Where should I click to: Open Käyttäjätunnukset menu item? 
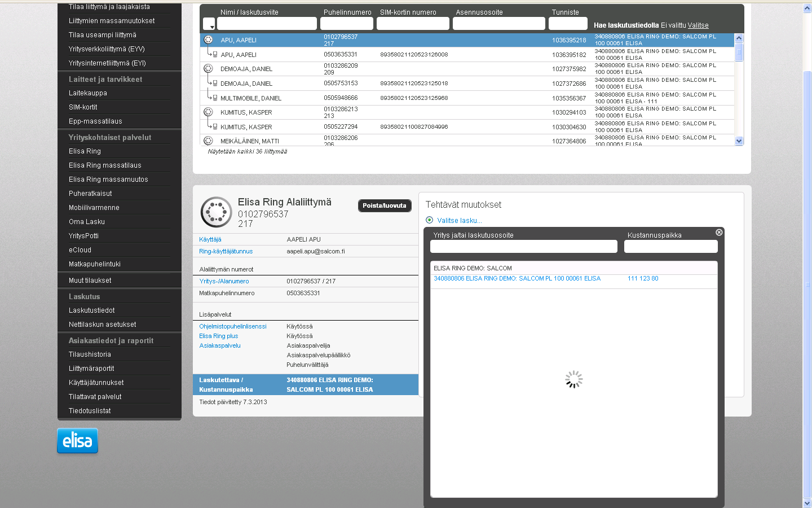96,383
